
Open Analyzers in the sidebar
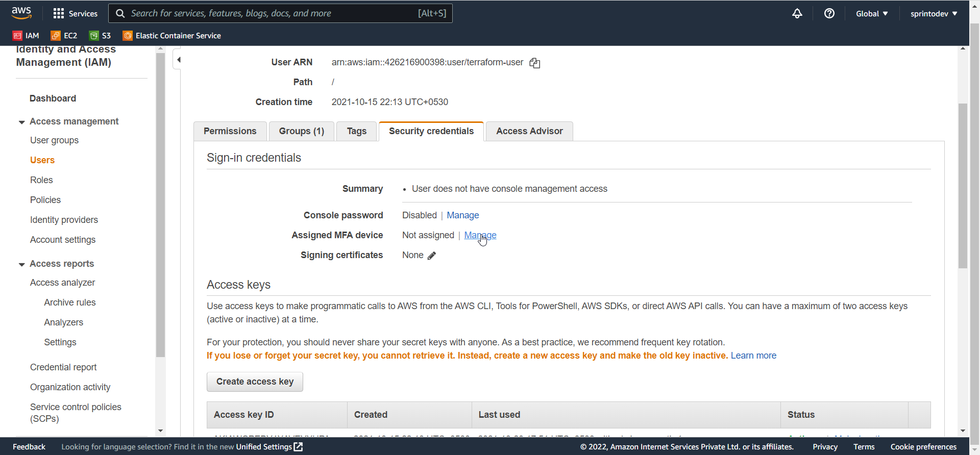point(63,322)
